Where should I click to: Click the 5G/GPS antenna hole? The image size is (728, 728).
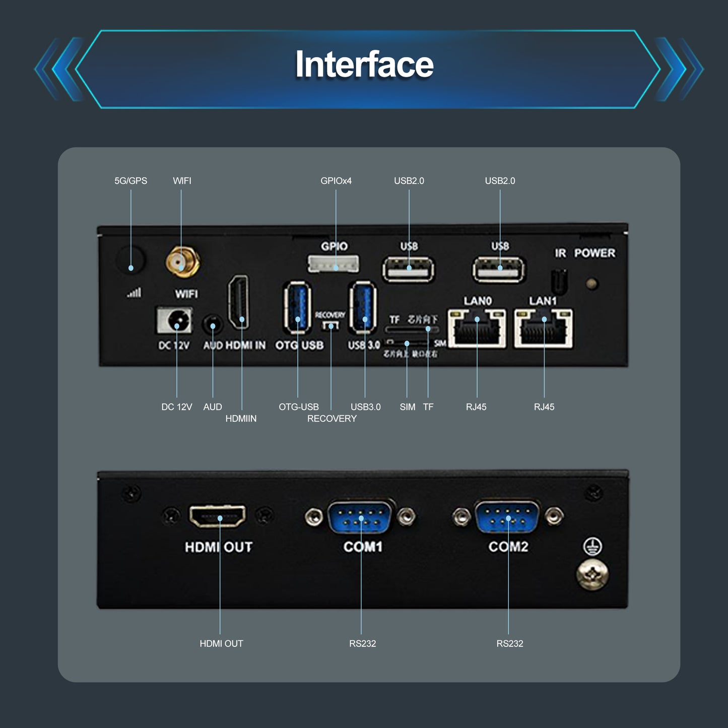(x=130, y=260)
